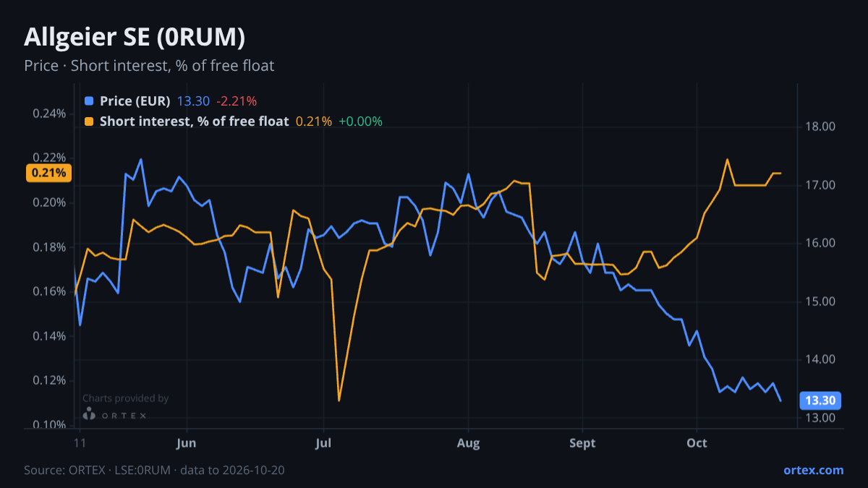Click the 0.16% left axis label
The height and width of the screenshot is (488, 868).
pyautogui.click(x=49, y=291)
